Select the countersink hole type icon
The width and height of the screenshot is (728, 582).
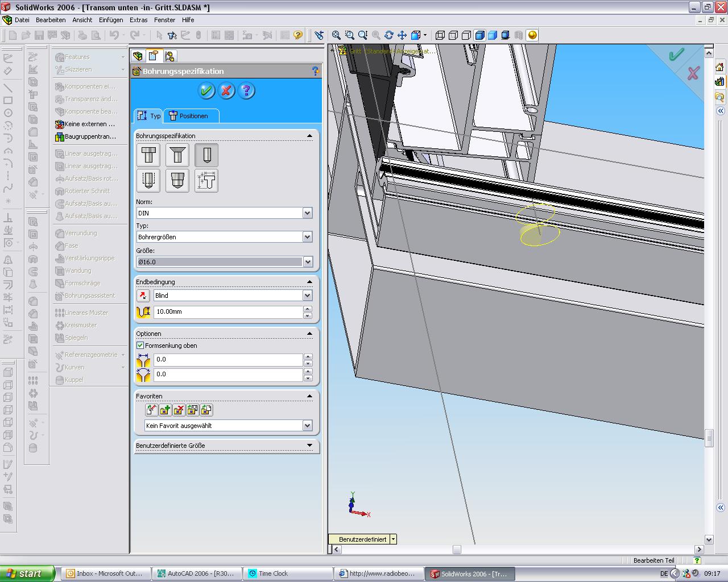177,155
